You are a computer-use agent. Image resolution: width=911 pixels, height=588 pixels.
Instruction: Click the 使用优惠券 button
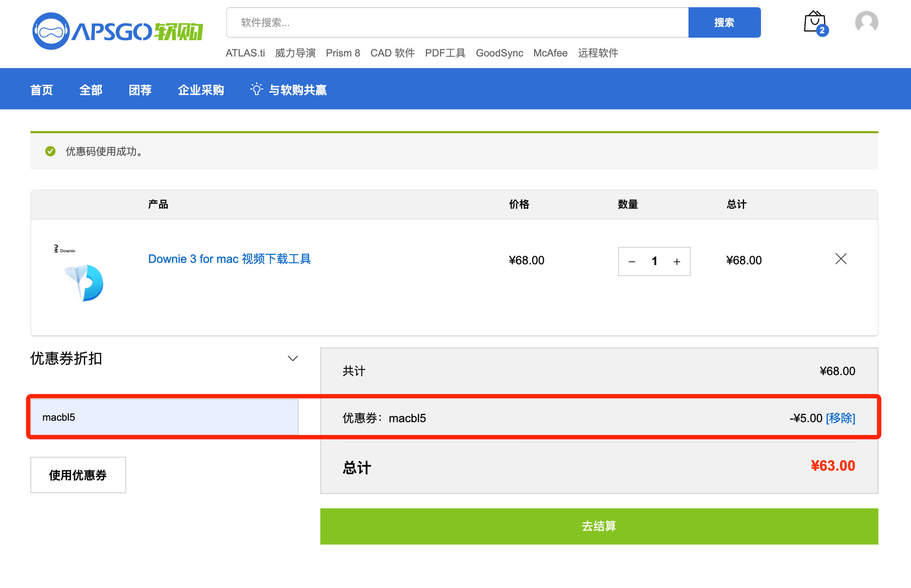78,475
